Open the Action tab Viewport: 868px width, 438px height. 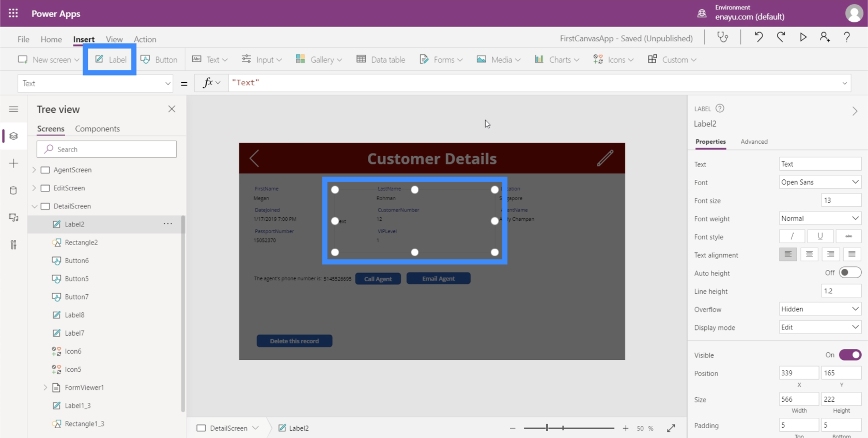145,39
